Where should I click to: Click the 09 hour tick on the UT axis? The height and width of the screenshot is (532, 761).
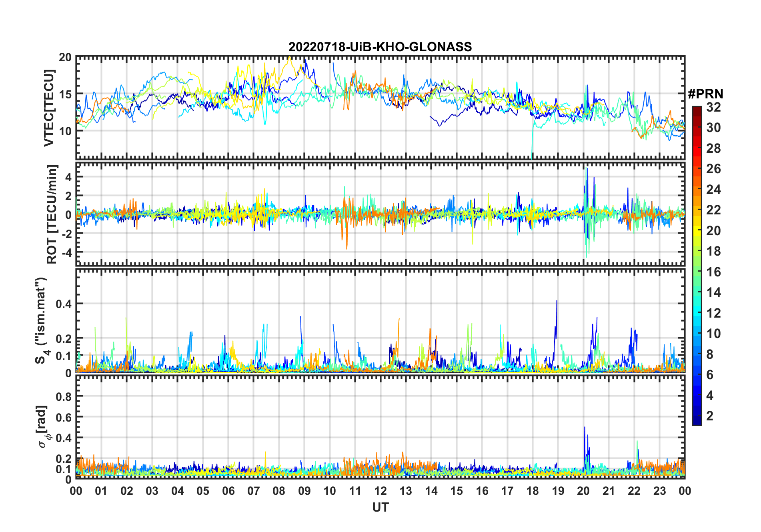304,491
